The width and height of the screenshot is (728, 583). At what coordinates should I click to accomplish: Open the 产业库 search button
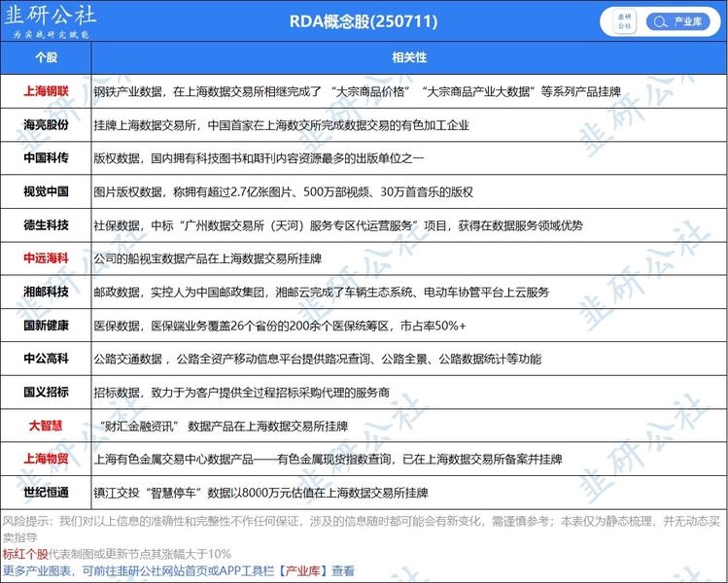[677, 21]
